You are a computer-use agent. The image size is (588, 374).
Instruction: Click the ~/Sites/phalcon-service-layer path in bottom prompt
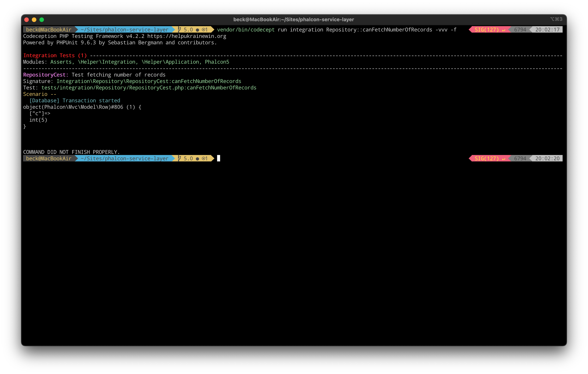pos(124,158)
